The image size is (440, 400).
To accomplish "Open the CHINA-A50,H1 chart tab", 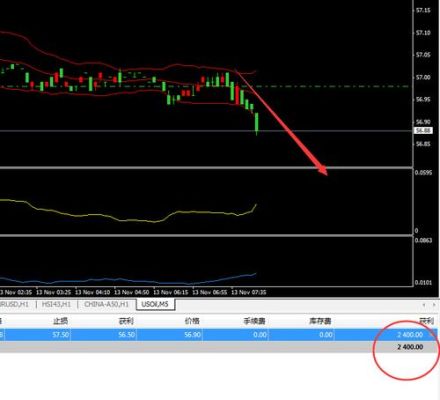I will tap(106, 304).
